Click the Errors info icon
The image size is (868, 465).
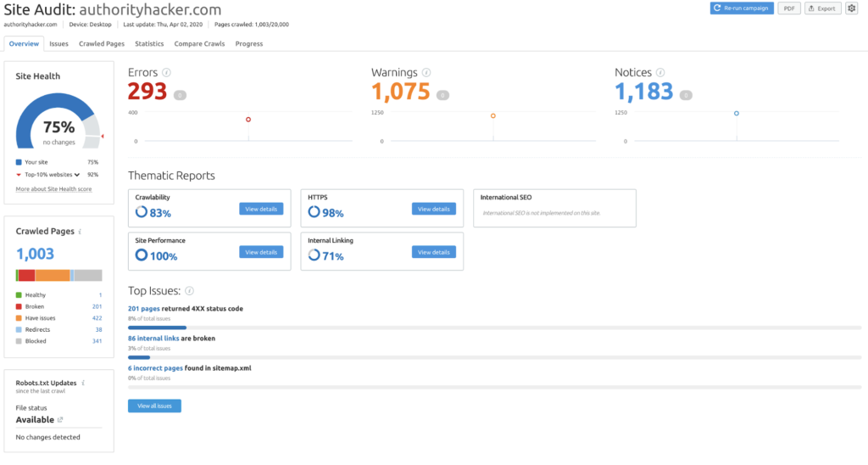[167, 73]
